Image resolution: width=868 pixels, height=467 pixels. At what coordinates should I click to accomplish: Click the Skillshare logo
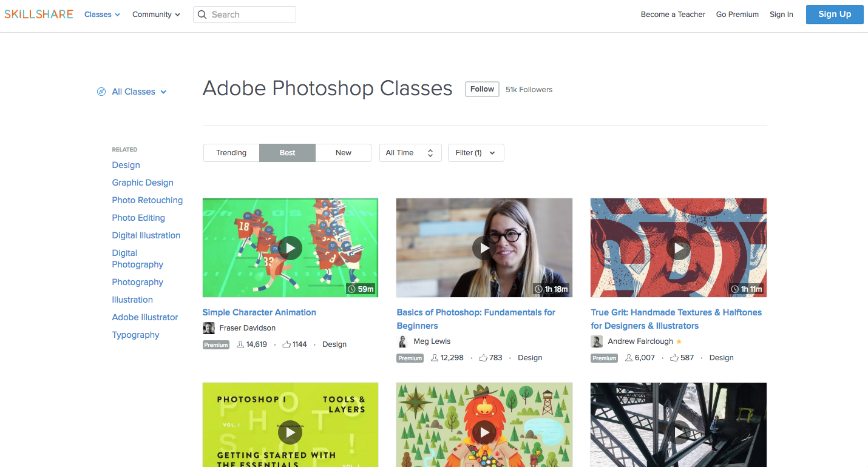(x=39, y=14)
